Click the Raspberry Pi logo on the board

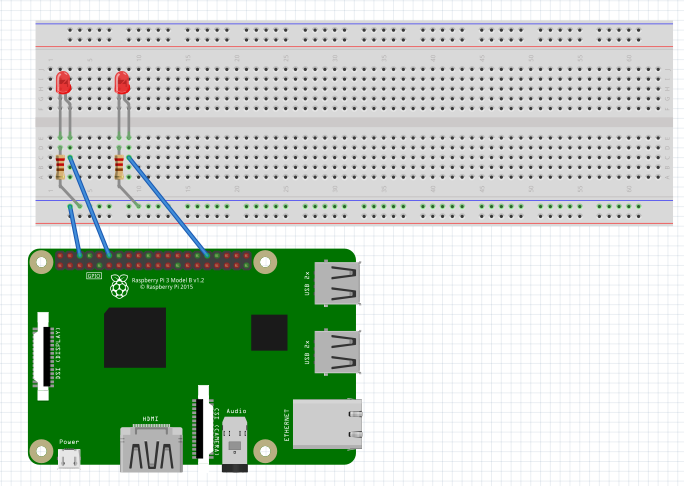(119, 286)
